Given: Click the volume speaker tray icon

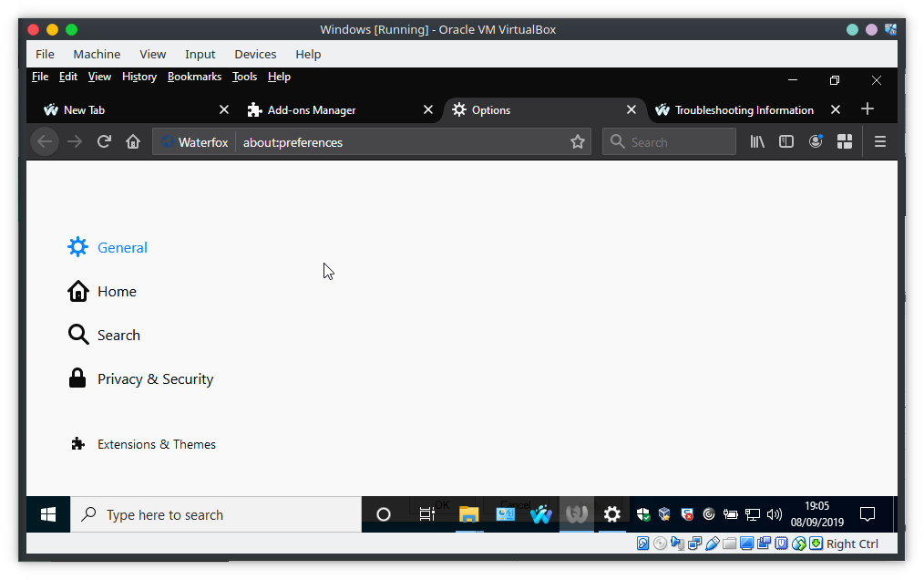Looking at the screenshot, I should [x=775, y=514].
